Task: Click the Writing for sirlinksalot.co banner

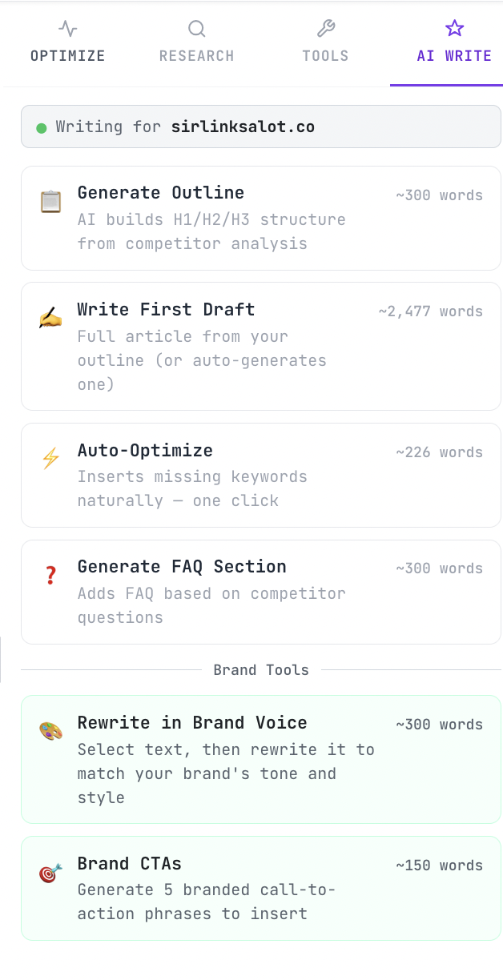Action: coord(261,127)
